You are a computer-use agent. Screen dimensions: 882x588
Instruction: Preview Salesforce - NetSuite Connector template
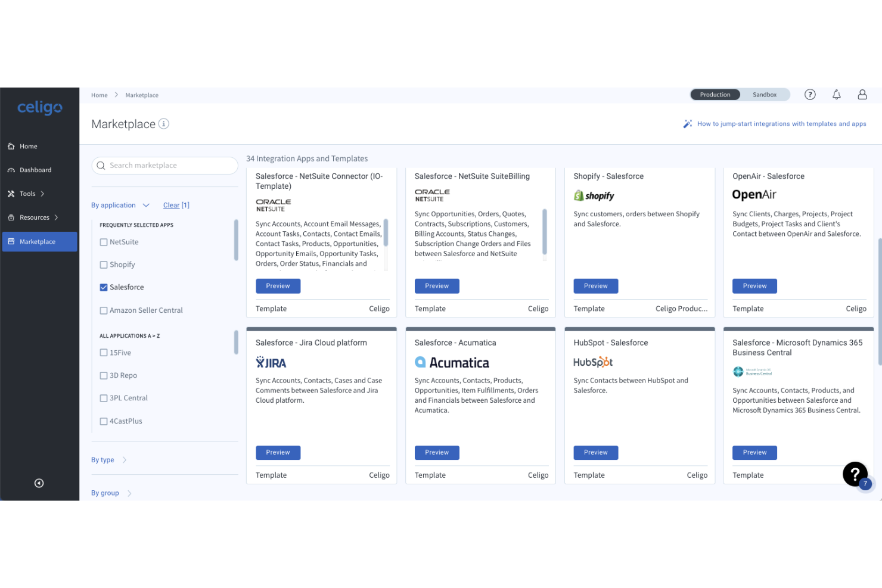pos(278,286)
